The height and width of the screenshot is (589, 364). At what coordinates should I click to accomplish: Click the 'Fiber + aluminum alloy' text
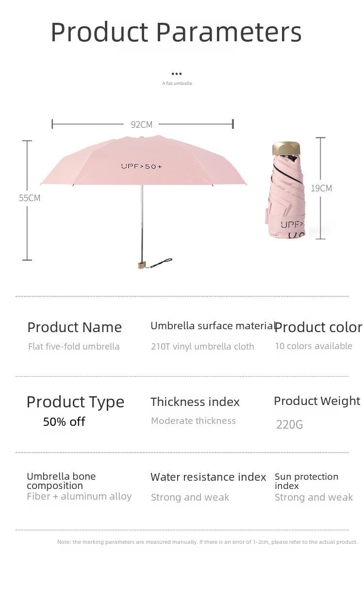coord(79,496)
